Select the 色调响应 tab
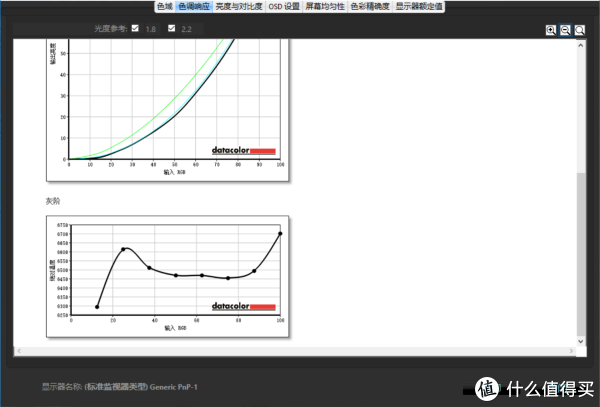600x407 pixels. [x=194, y=6]
